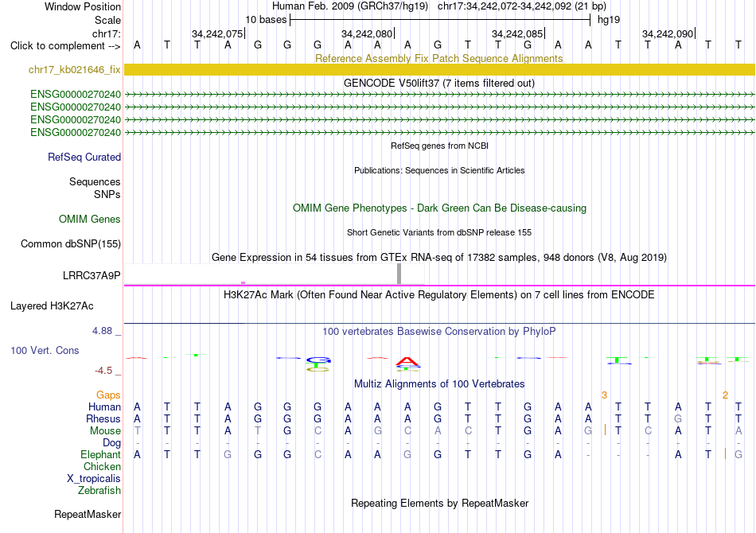Click the GTEx RNA-seq gene expression track title
The image size is (756, 533).
click(439, 257)
